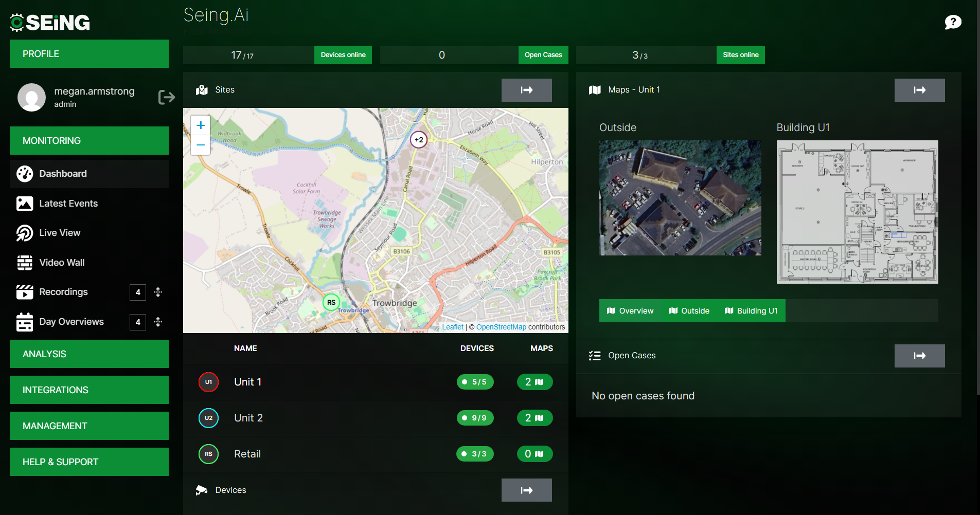The image size is (980, 515).
Task: Click the green Sites online button
Action: point(740,54)
